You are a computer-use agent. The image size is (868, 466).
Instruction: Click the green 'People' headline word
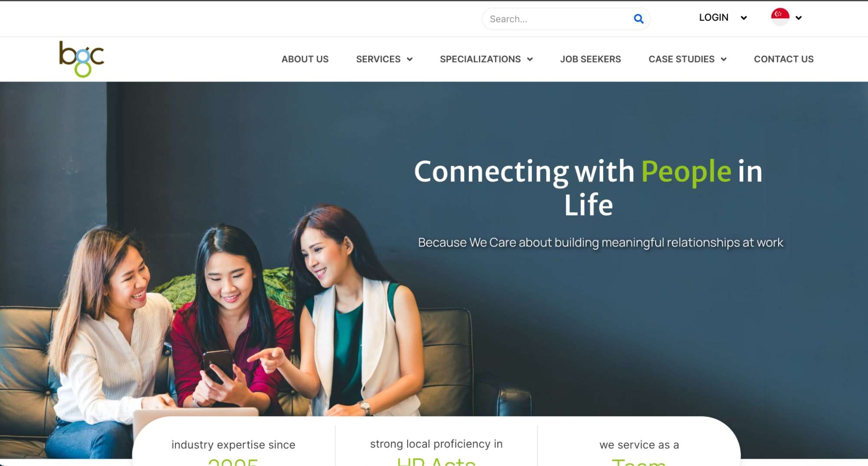coord(686,171)
